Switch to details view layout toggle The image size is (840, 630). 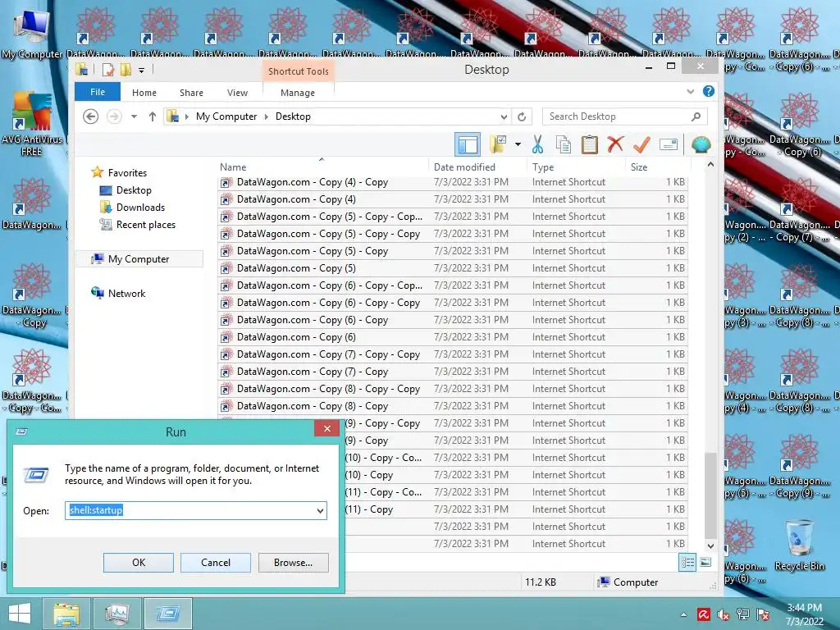pyautogui.click(x=687, y=562)
